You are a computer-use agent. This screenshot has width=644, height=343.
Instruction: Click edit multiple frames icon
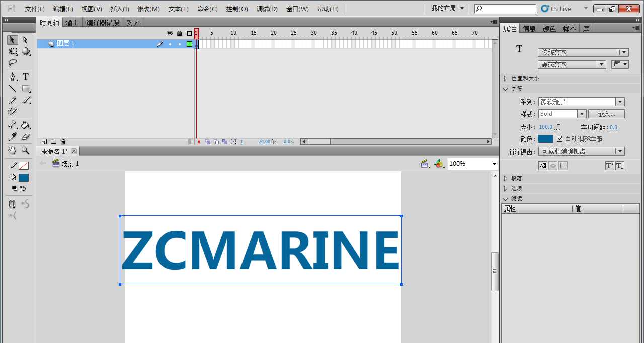(x=225, y=142)
